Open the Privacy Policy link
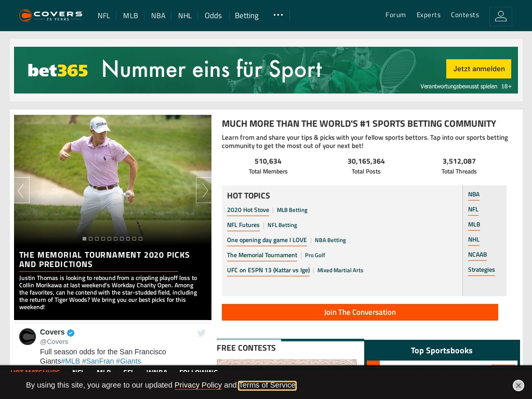The width and height of the screenshot is (532, 399). (198, 385)
